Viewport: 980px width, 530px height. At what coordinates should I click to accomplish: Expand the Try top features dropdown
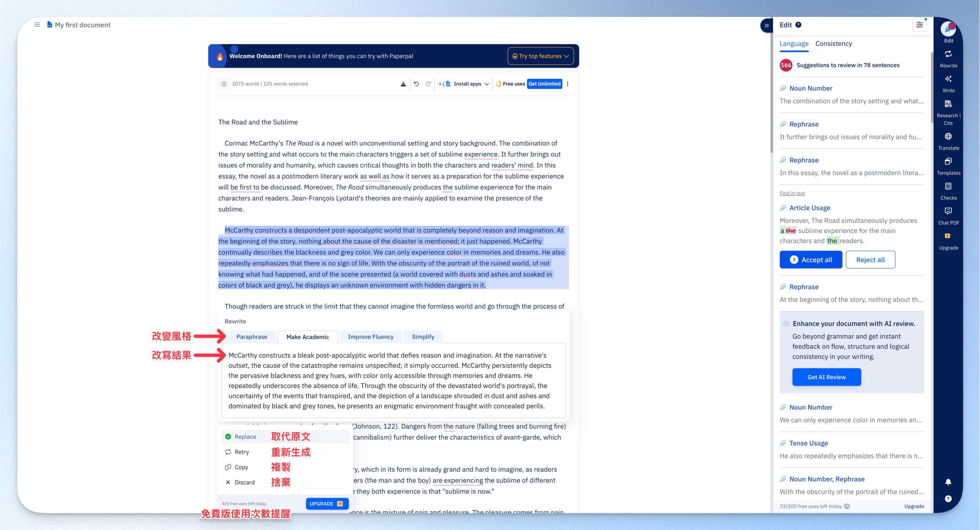(x=540, y=56)
